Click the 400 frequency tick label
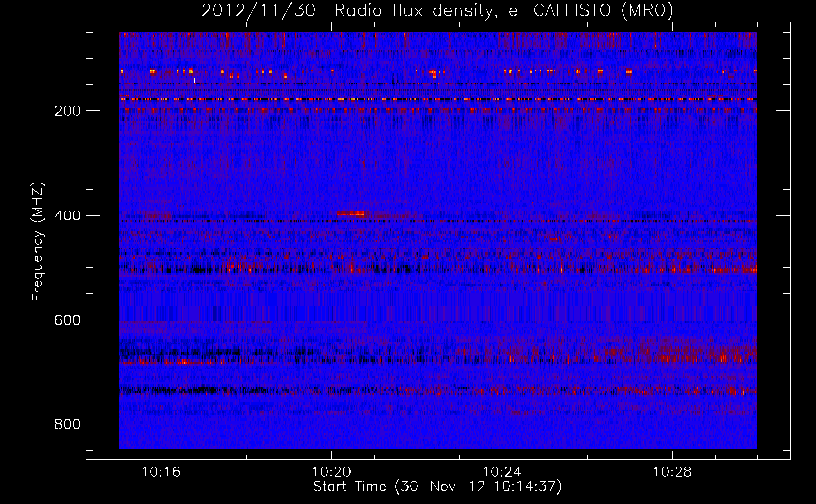The height and width of the screenshot is (504, 816). [x=67, y=216]
